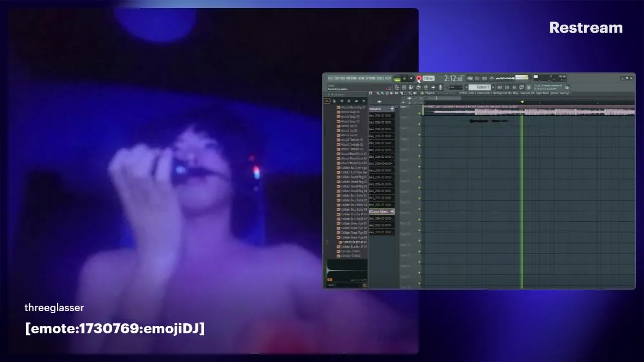
Task: Stop playback with the transport stop button
Action: pos(411,78)
